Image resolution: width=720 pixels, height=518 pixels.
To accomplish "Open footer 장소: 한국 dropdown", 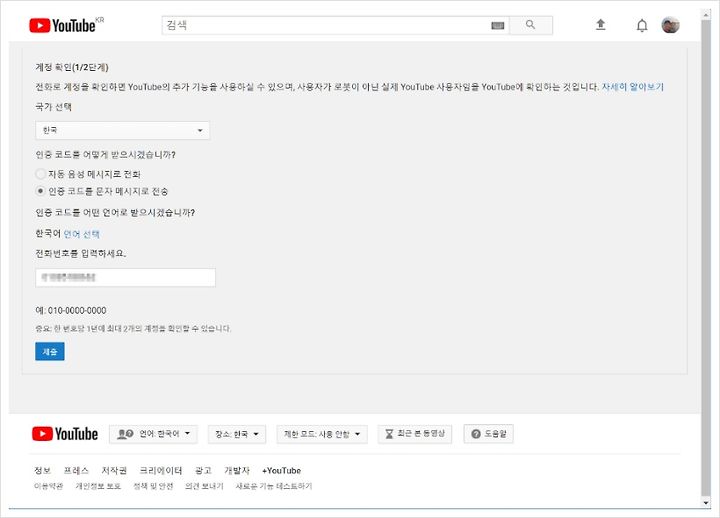I will point(236,434).
